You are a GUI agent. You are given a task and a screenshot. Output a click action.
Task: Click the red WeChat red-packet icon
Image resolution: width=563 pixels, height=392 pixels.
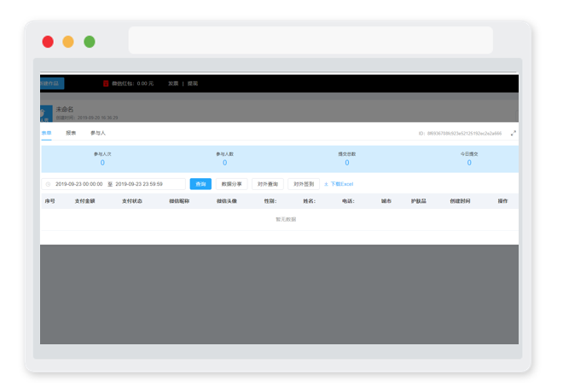[x=106, y=84]
